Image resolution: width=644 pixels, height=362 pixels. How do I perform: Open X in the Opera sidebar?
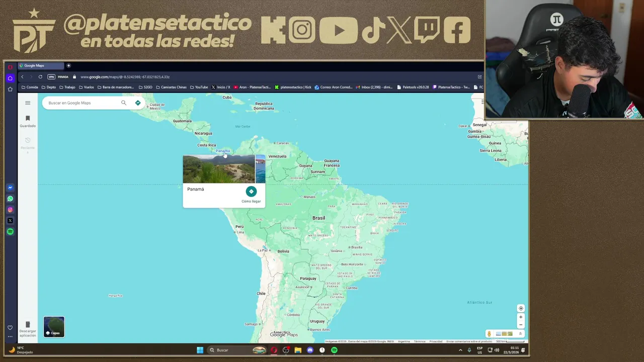(x=10, y=221)
